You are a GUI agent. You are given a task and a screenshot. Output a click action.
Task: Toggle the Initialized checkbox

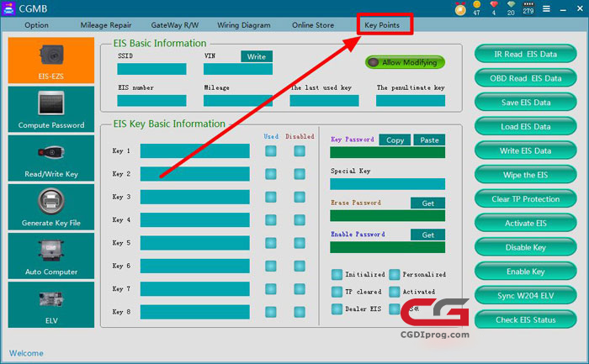[x=337, y=274]
